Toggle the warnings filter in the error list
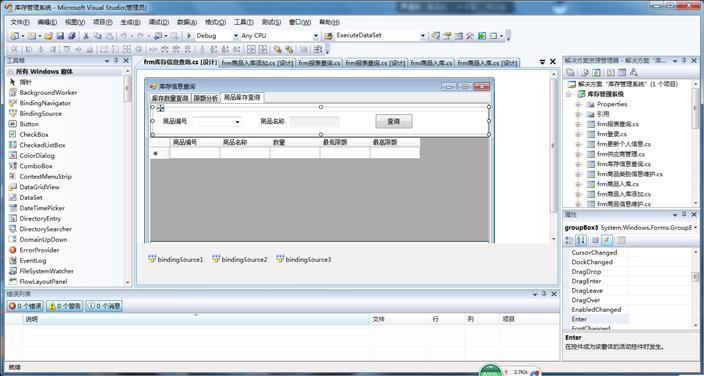Screen dimensions: 704x376 coord(65,306)
